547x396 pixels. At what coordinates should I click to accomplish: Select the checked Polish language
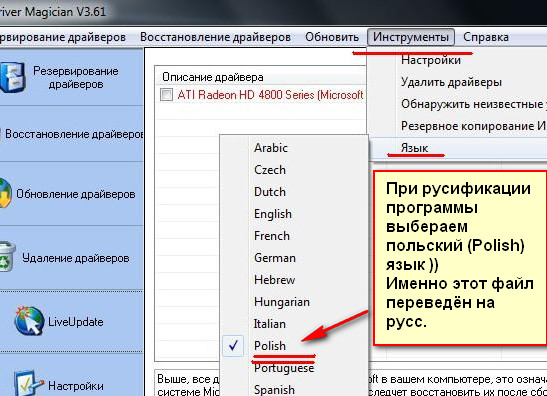tap(270, 346)
